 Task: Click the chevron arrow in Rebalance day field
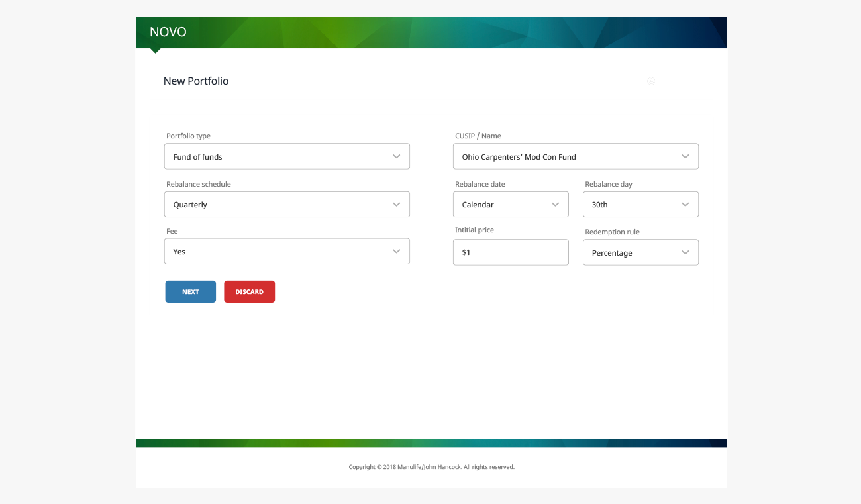(685, 205)
